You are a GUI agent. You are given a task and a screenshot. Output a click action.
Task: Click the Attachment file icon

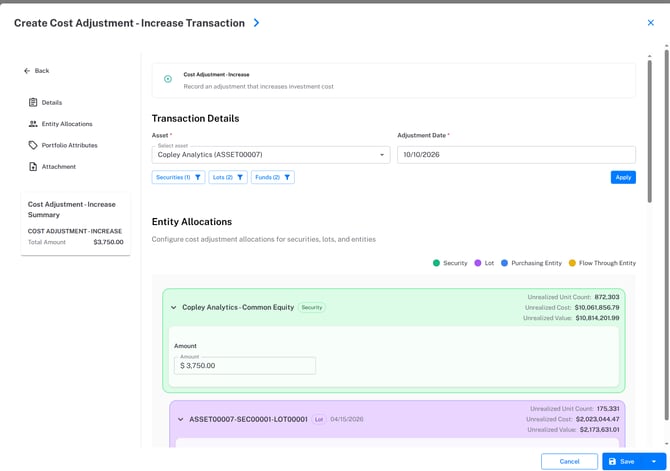pyautogui.click(x=33, y=167)
